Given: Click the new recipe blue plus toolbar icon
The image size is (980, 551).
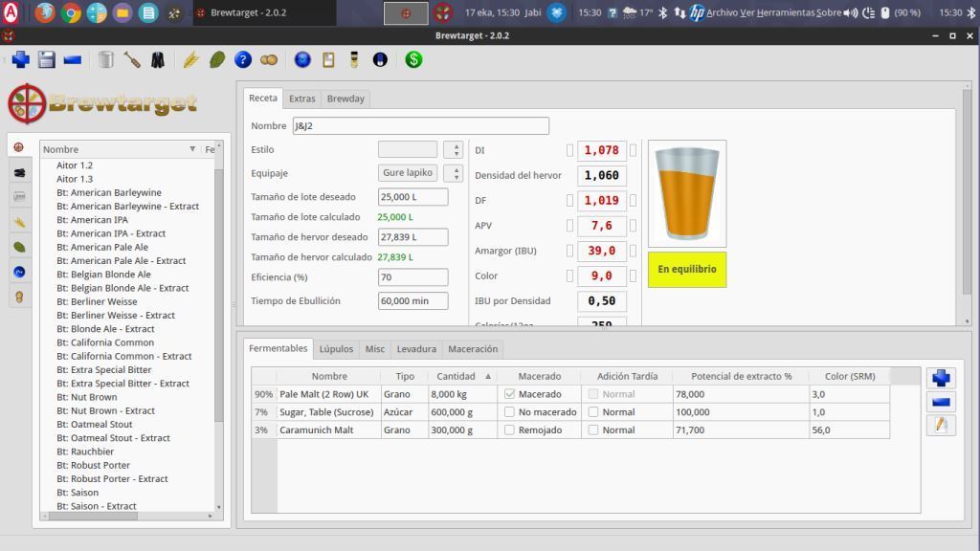Looking at the screenshot, I should tap(20, 59).
